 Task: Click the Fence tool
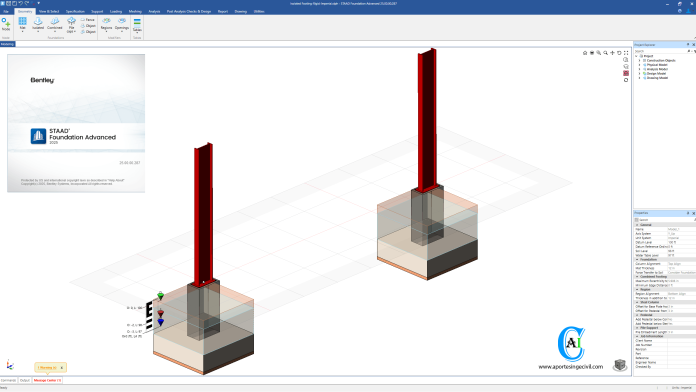coord(88,20)
